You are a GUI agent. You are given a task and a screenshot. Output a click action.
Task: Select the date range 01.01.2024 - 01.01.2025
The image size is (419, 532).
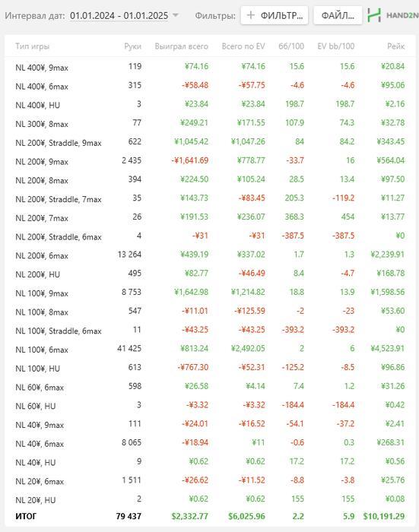click(x=119, y=16)
